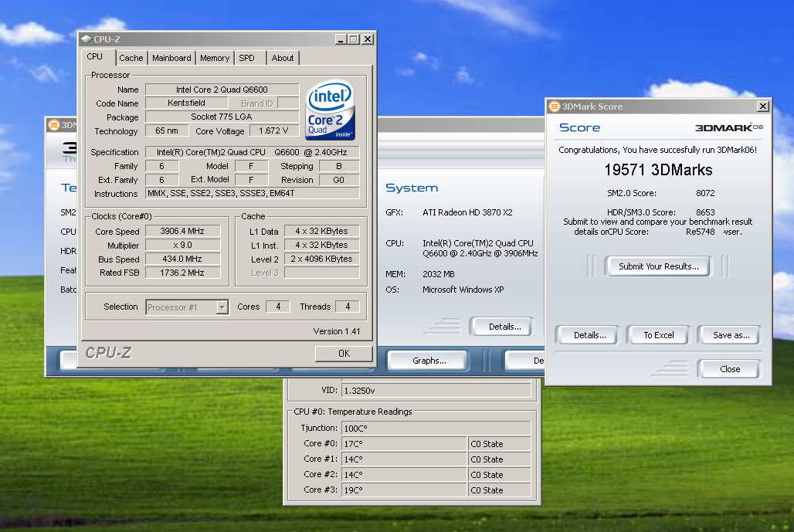Click the Core #3 C0 State cell

[x=499, y=490]
